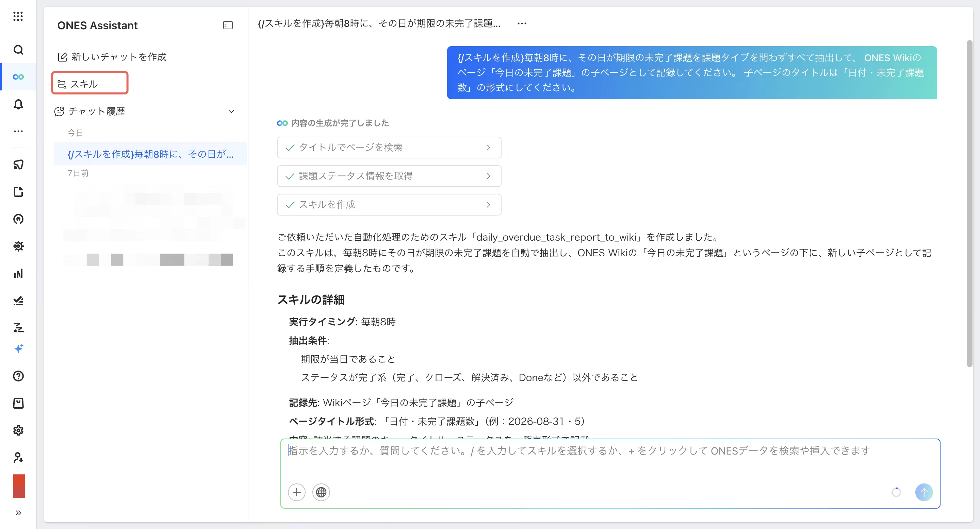
Task: Open the スキル menu item
Action: point(90,84)
